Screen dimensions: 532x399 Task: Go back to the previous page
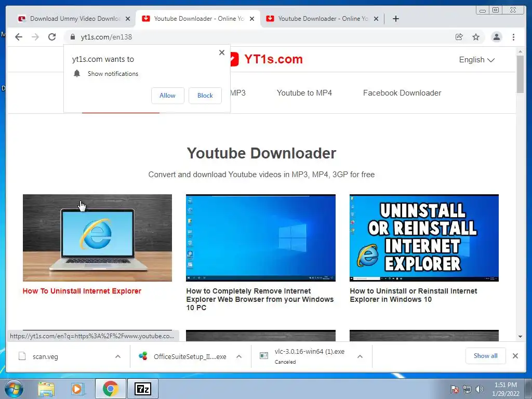tap(19, 37)
